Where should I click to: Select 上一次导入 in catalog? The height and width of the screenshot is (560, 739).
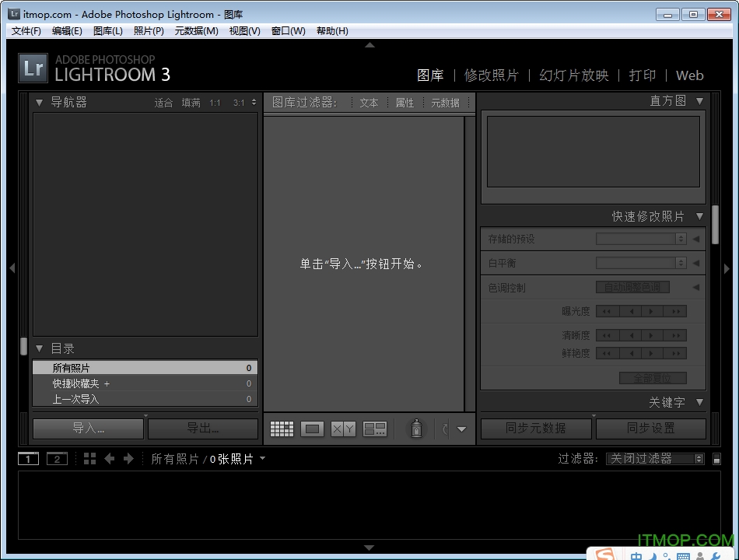pyautogui.click(x=145, y=399)
